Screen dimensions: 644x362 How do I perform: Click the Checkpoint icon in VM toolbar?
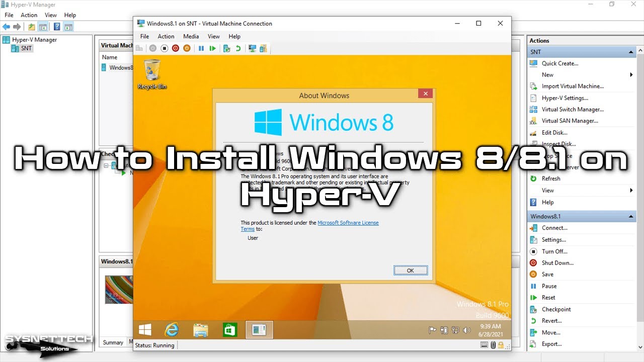[x=227, y=48]
